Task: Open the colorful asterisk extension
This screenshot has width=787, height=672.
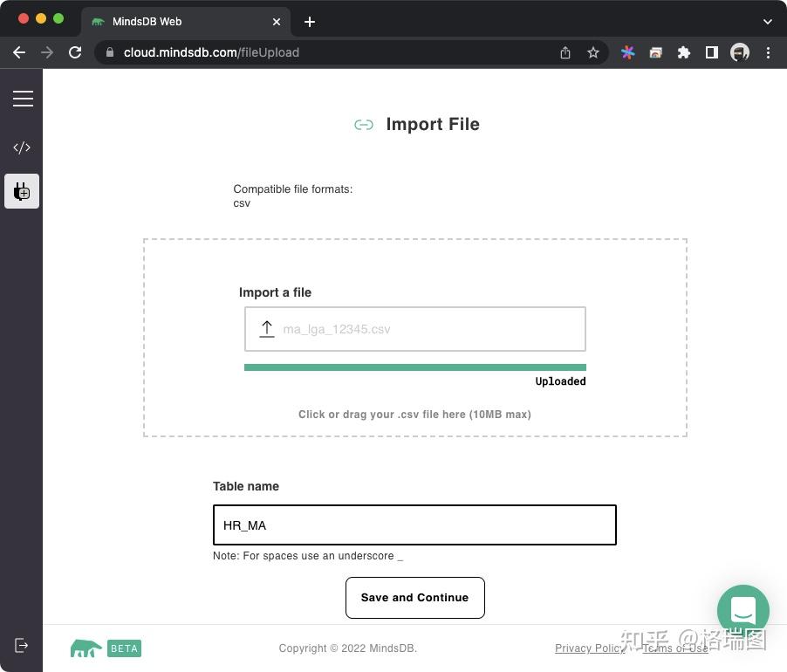Action: [x=628, y=52]
